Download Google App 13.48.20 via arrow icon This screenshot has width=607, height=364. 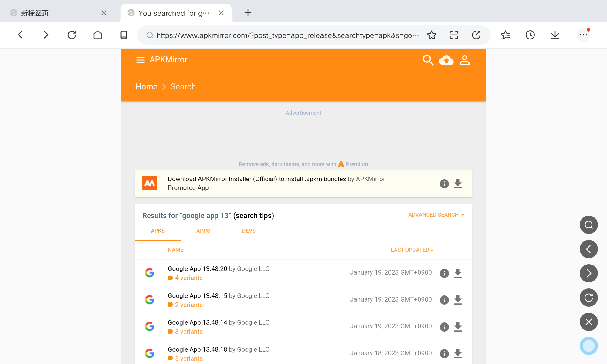[458, 273]
